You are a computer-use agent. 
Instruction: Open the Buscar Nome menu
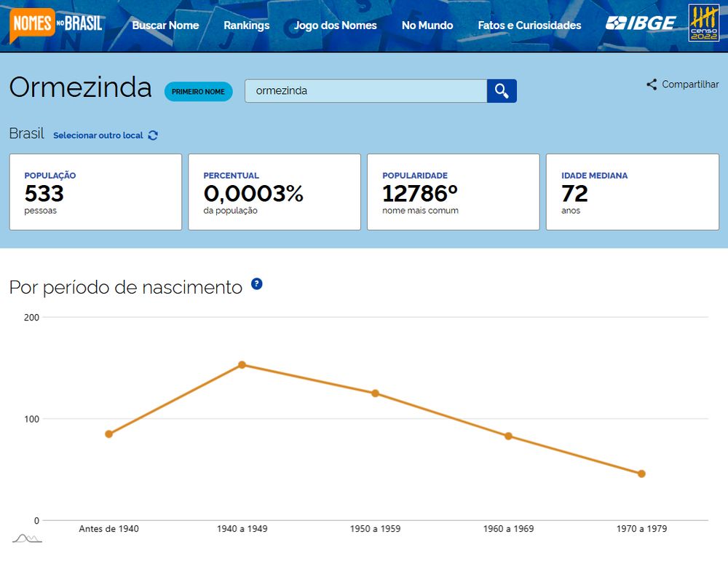tap(165, 25)
